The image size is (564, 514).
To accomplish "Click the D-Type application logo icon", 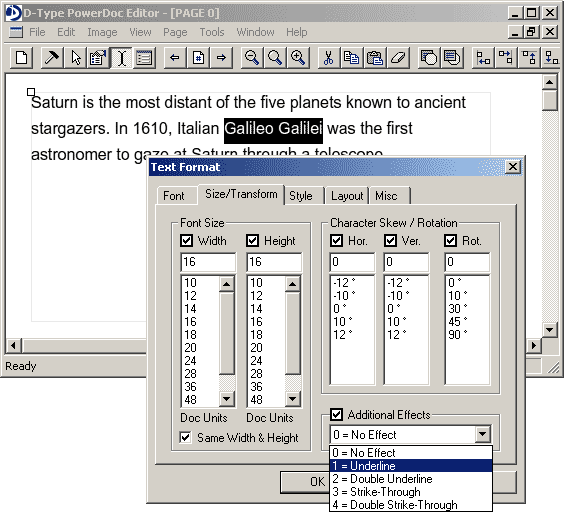I will pos(13,13).
